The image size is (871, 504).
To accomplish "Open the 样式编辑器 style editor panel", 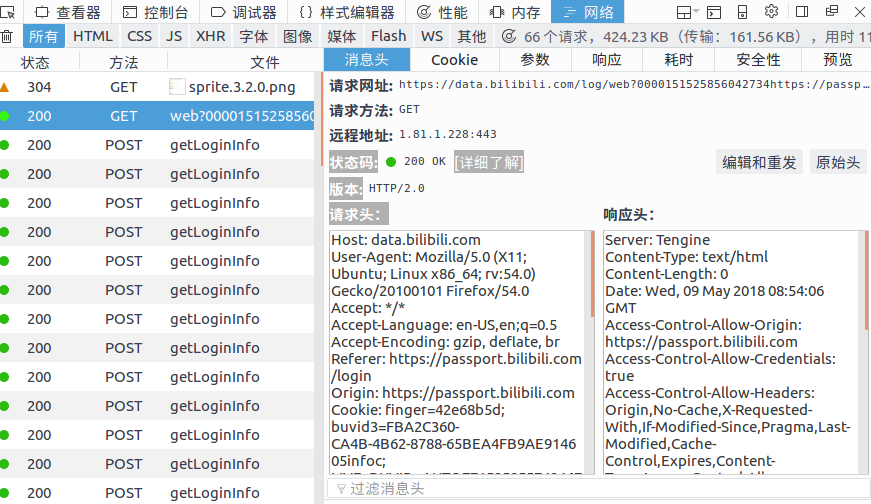I will pyautogui.click(x=347, y=12).
